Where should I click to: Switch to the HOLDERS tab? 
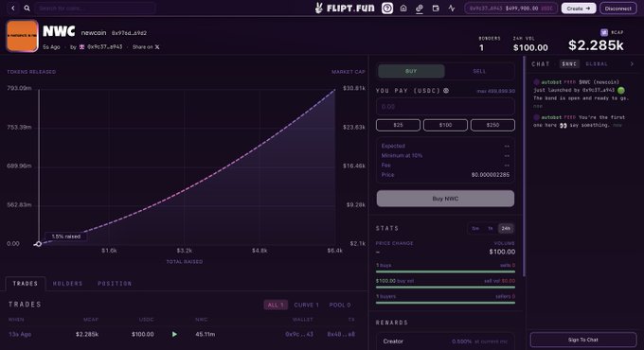pos(68,283)
